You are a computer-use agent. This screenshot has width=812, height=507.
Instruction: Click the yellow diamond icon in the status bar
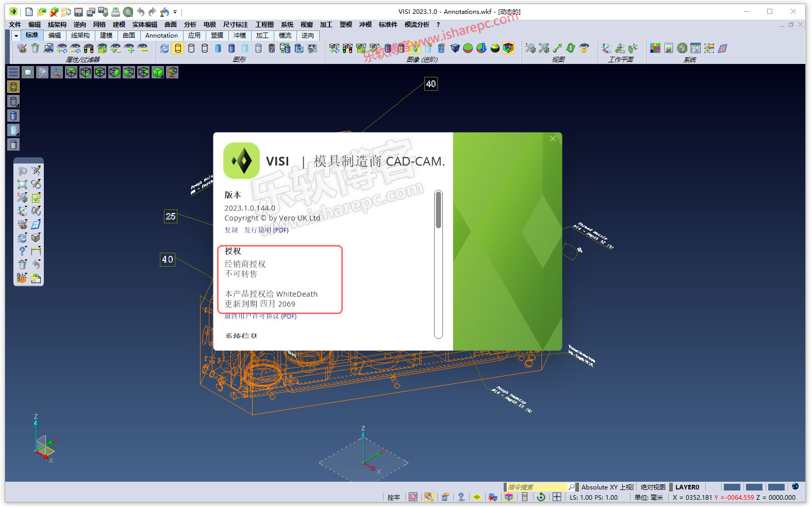[477, 497]
